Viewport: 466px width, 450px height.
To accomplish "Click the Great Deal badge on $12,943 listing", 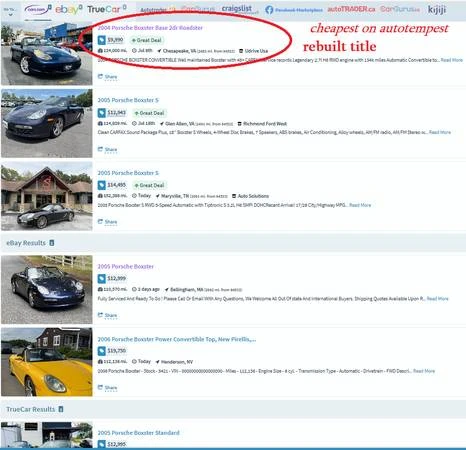I will tap(149, 113).
